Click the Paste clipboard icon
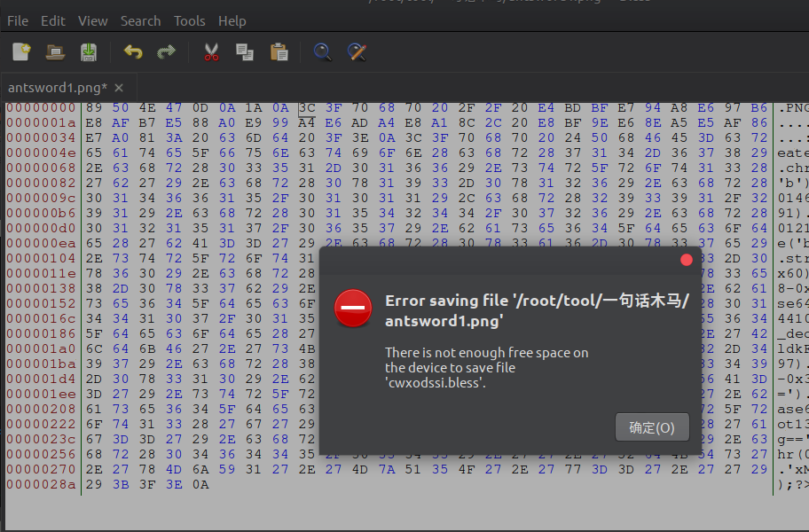This screenshot has width=809, height=532. [279, 52]
